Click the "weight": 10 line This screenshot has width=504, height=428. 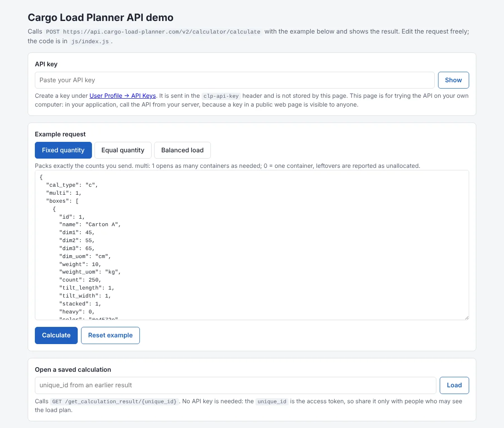click(80, 264)
